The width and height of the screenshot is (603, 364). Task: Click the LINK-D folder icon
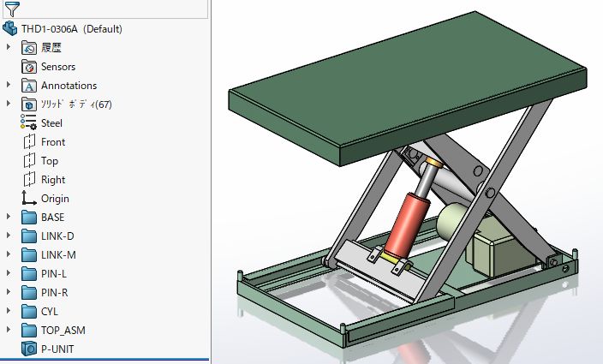[x=29, y=236]
